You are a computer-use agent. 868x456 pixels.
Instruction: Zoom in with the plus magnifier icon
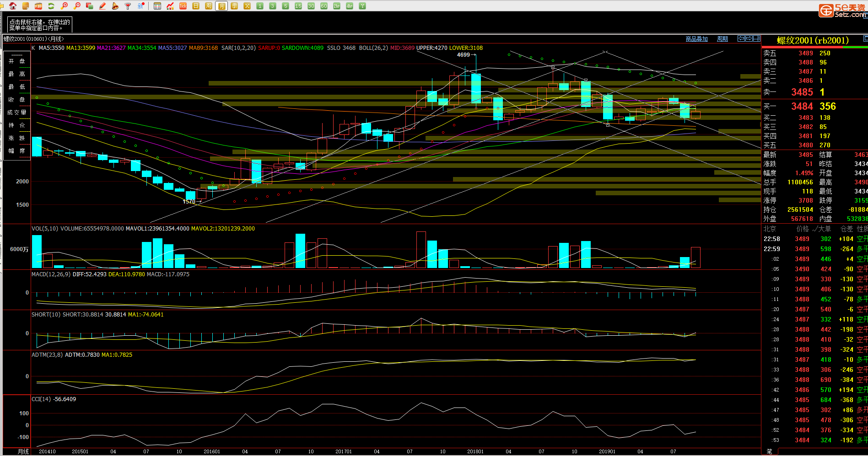[x=64, y=6]
